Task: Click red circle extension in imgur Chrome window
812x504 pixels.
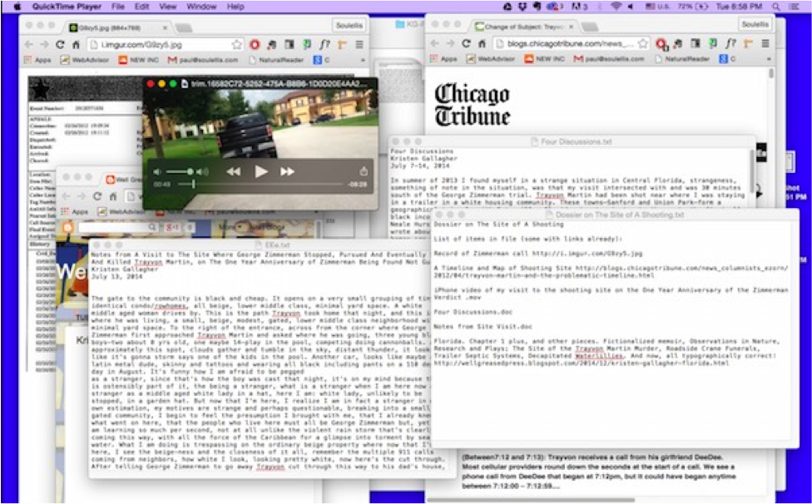Action: tap(255, 45)
